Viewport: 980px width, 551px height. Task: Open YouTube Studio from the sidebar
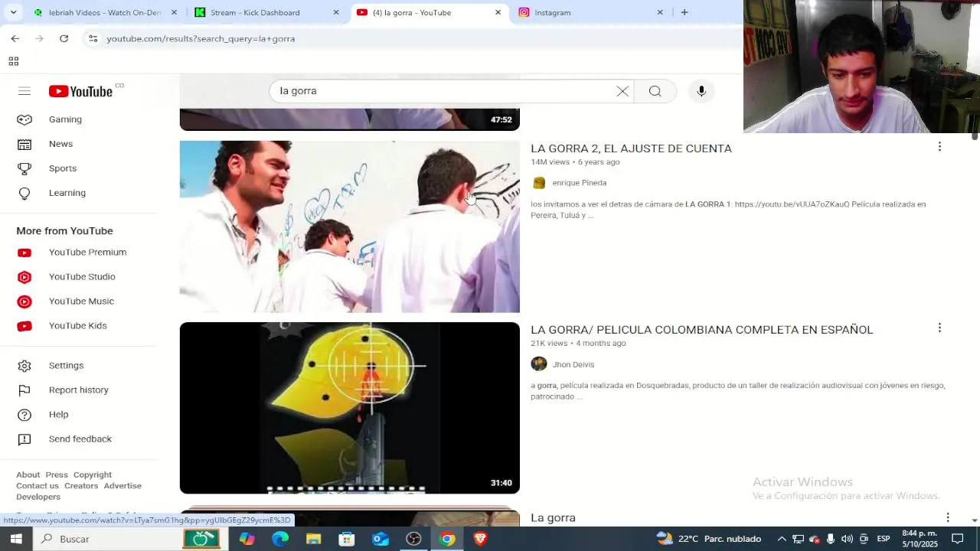tap(80, 277)
